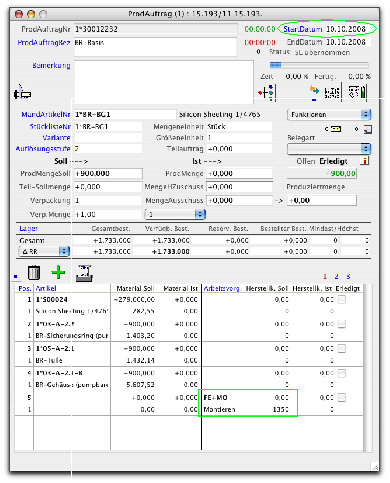
Task: Click the Menge+/-Zuschuss input field
Action: [x=239, y=187]
